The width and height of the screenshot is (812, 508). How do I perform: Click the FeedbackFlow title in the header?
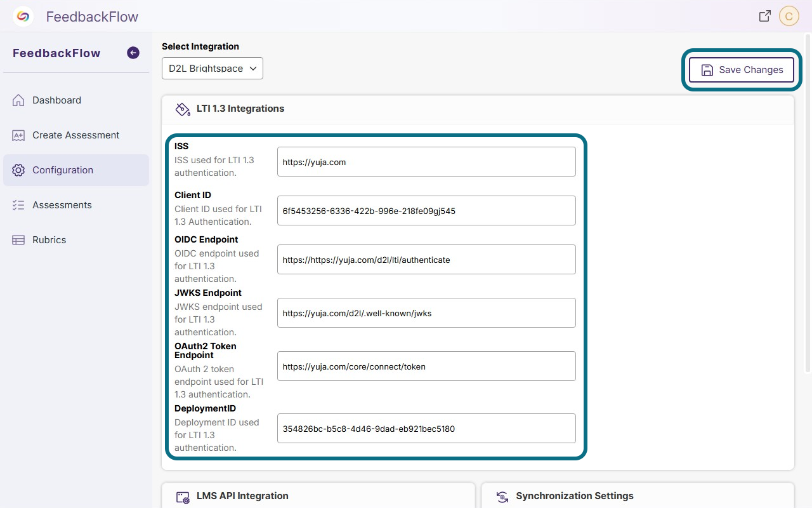click(92, 17)
